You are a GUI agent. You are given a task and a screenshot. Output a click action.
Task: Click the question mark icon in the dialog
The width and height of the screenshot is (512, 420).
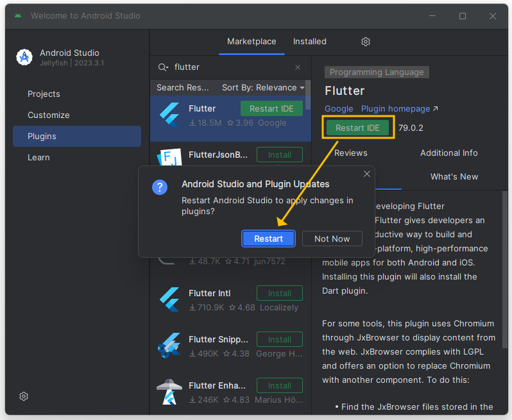pos(160,187)
